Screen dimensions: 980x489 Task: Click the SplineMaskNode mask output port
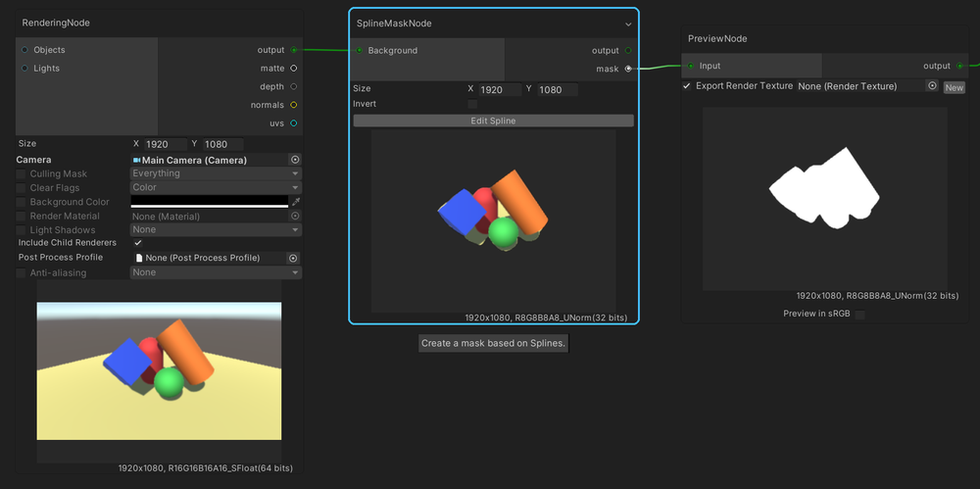click(x=628, y=69)
